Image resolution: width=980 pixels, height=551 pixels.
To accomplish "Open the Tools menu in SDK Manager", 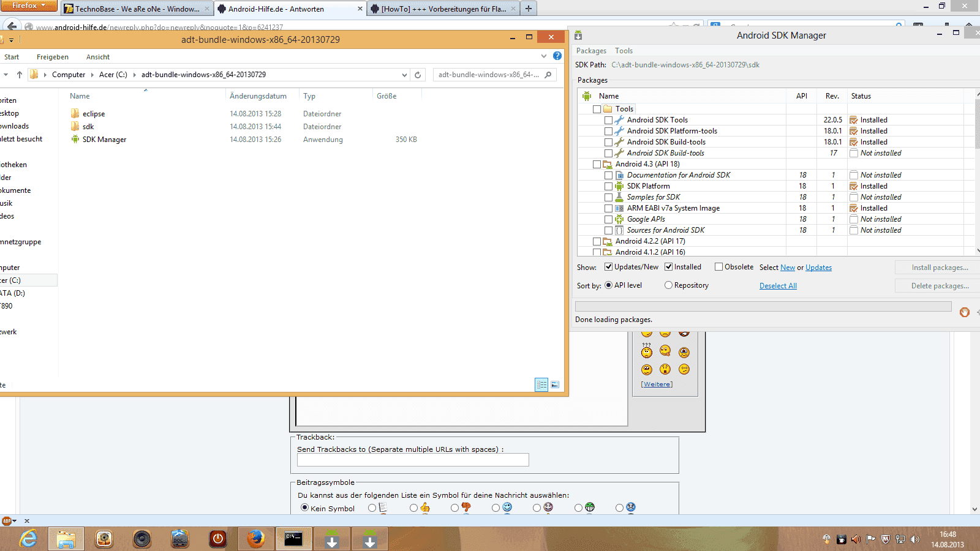I will (624, 51).
